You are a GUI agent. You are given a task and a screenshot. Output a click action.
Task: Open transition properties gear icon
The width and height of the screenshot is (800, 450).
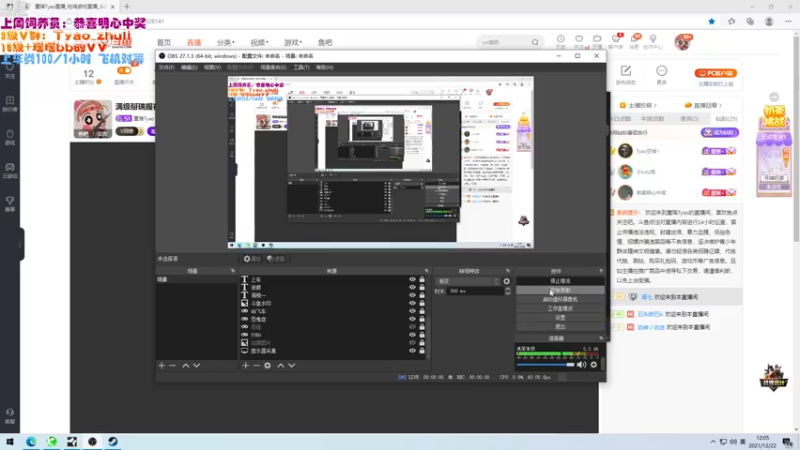click(506, 281)
